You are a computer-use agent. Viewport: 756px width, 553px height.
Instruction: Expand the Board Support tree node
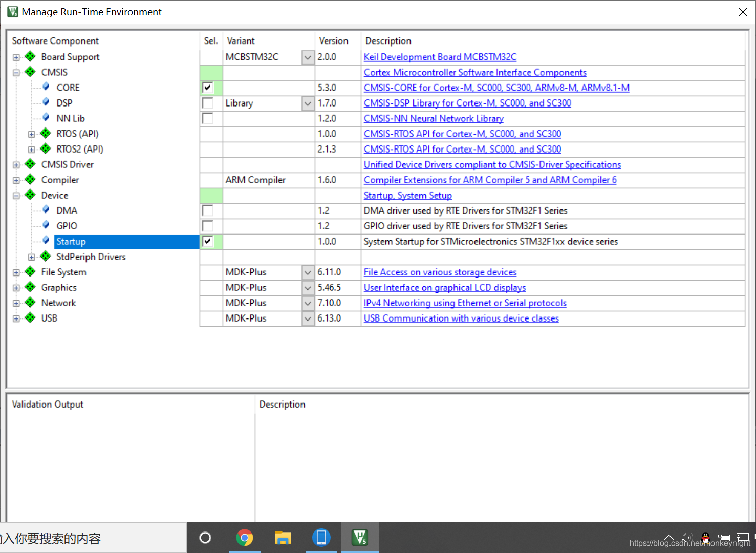point(16,57)
